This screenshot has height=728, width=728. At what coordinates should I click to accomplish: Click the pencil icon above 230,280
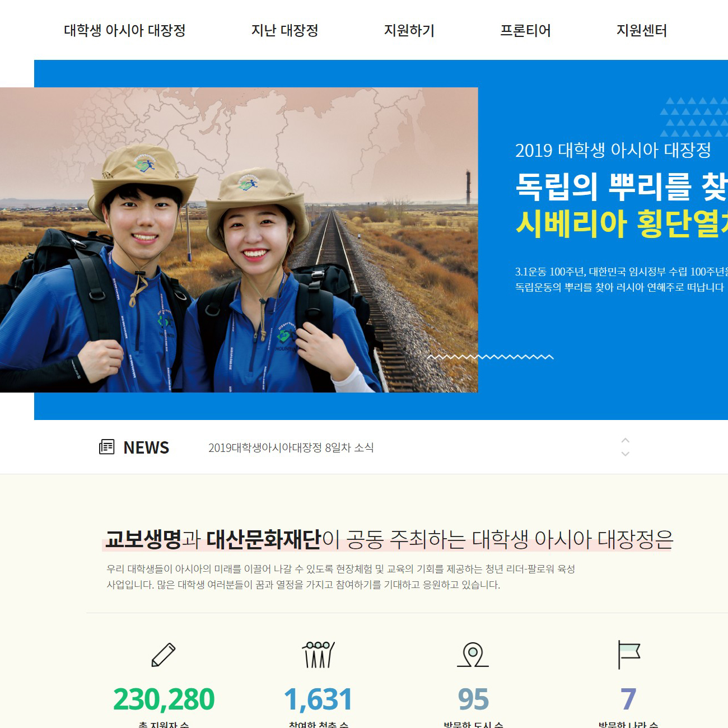click(x=163, y=655)
